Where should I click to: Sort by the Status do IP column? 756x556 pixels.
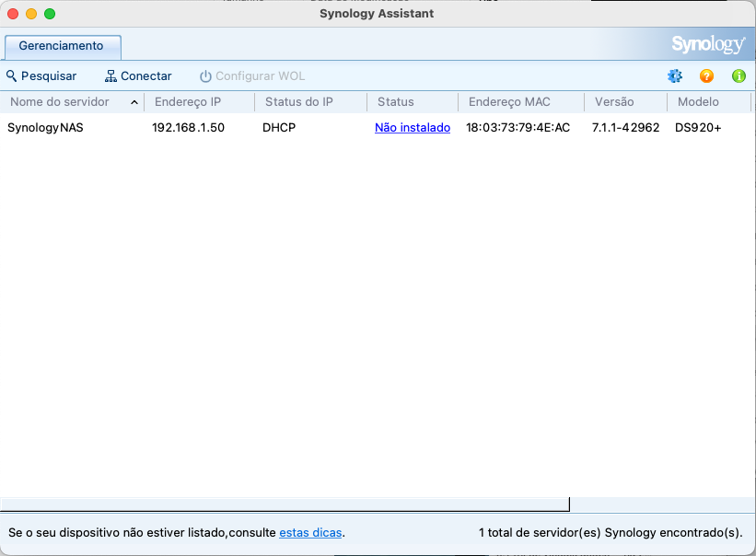[x=298, y=102]
